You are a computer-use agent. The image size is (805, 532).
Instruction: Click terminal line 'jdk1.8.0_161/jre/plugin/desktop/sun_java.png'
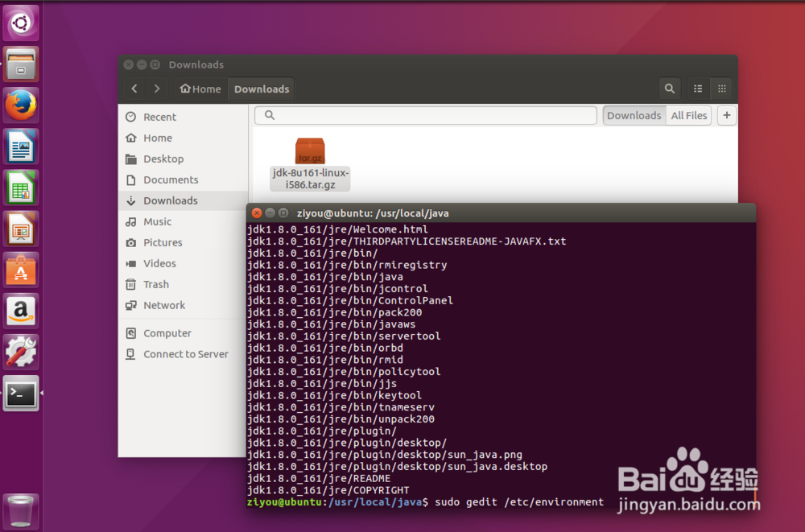[385, 455]
